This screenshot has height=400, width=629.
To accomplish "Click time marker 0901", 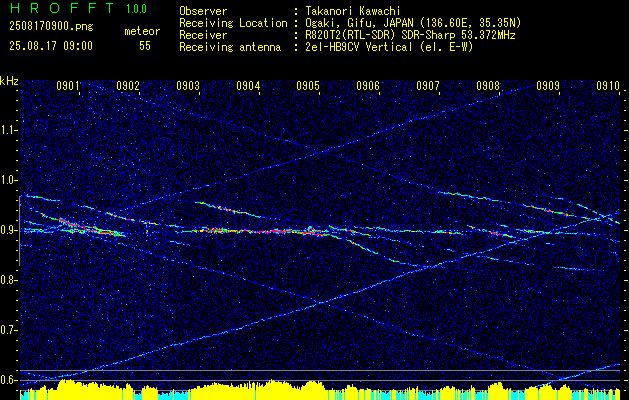I will (x=67, y=85).
